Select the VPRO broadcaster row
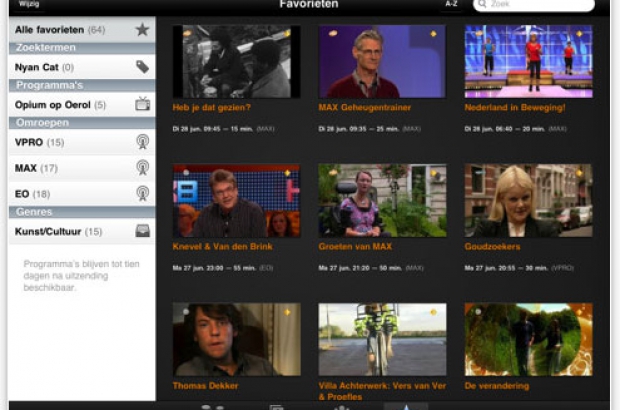 pyautogui.click(x=82, y=142)
